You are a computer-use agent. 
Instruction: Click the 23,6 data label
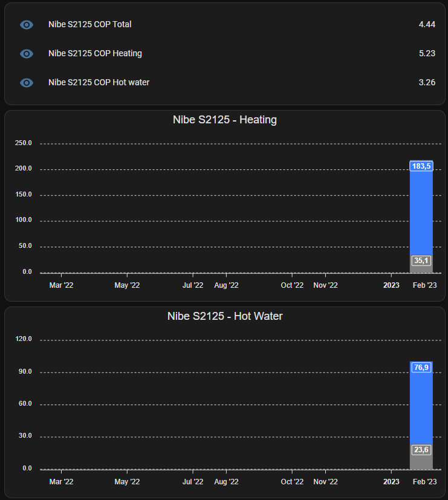421,450
